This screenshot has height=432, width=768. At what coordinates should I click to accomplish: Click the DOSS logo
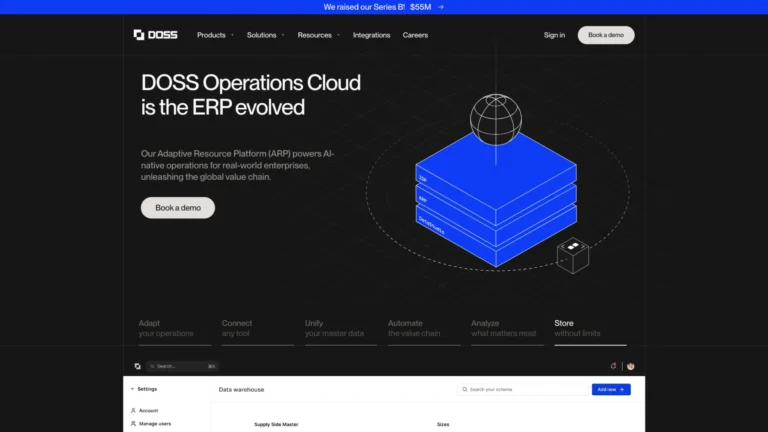155,35
